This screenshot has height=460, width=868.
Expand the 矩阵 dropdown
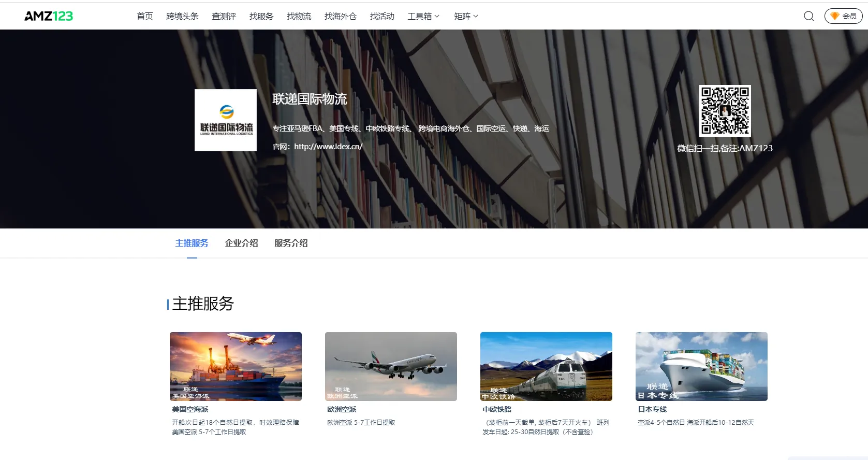[x=466, y=16]
